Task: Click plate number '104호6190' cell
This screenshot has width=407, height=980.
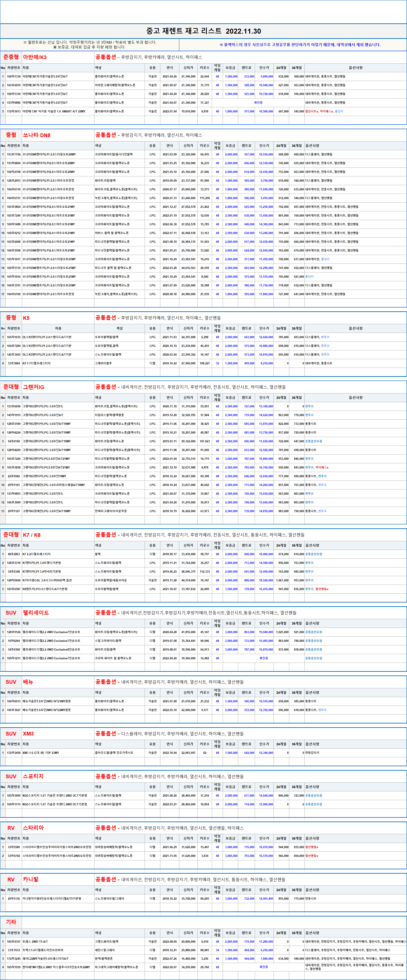Action: [14, 294]
